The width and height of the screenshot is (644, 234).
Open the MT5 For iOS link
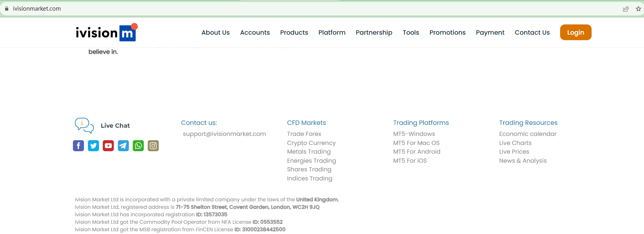click(410, 161)
